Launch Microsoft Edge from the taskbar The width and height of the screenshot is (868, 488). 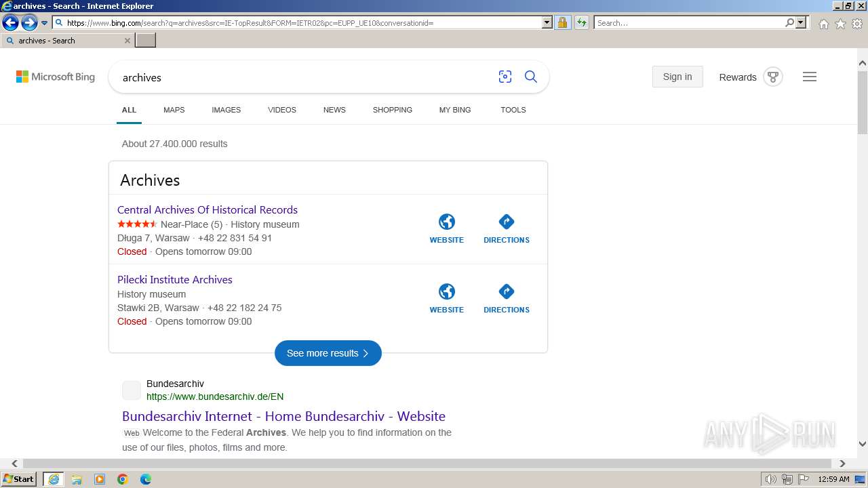pyautogui.click(x=146, y=479)
